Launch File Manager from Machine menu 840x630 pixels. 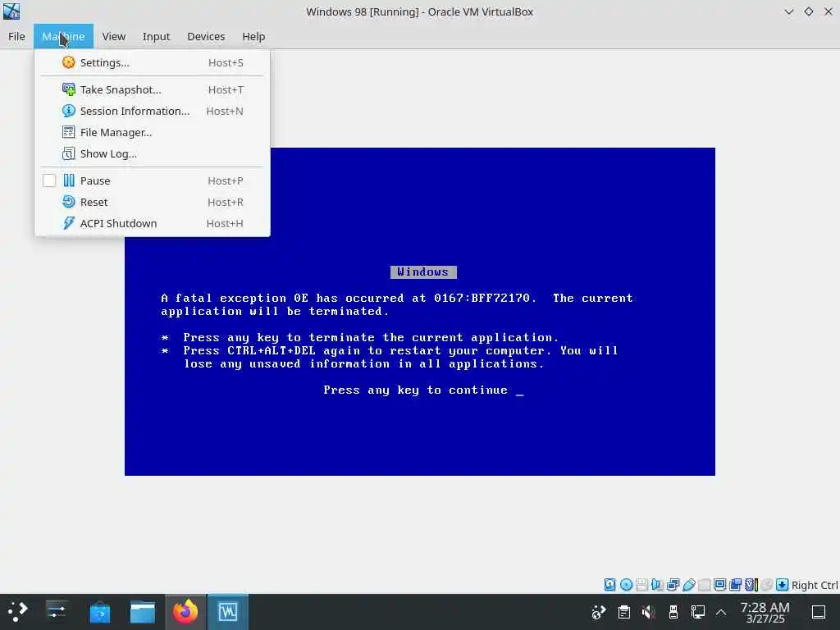click(152, 132)
